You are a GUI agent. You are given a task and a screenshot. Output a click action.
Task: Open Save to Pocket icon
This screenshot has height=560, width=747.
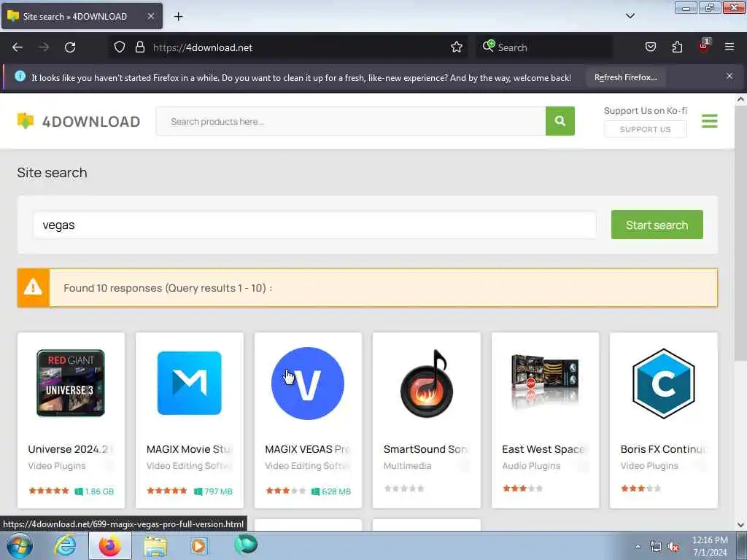(x=650, y=47)
